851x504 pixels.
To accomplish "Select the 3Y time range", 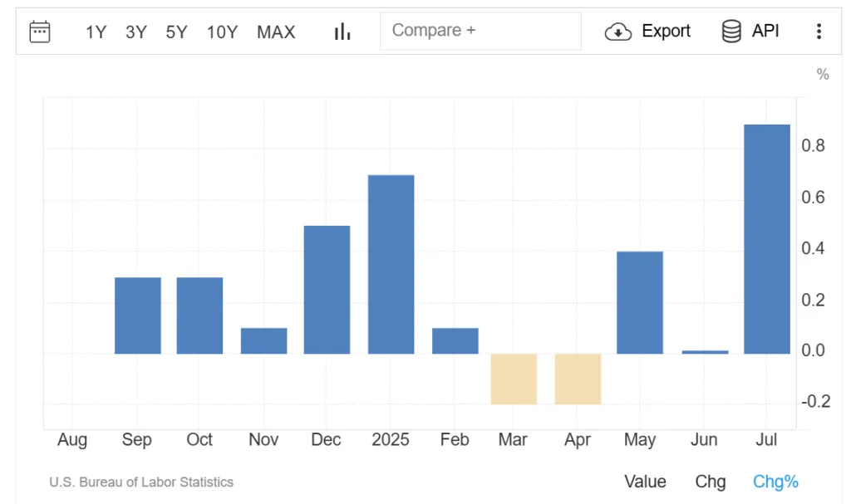I will [135, 32].
